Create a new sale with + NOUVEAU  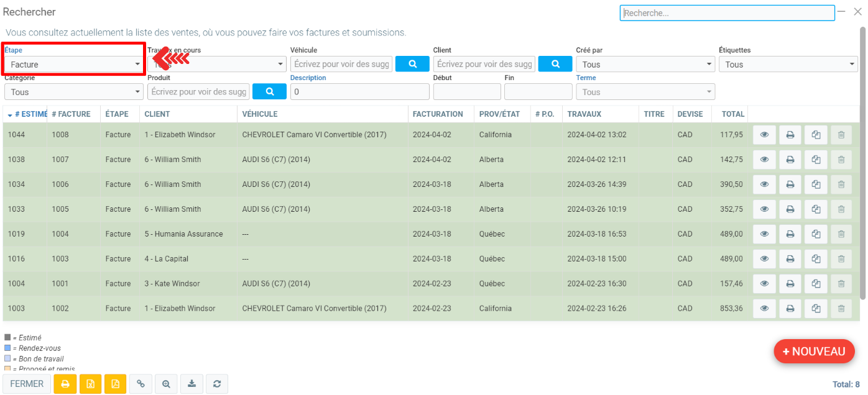pyautogui.click(x=813, y=352)
